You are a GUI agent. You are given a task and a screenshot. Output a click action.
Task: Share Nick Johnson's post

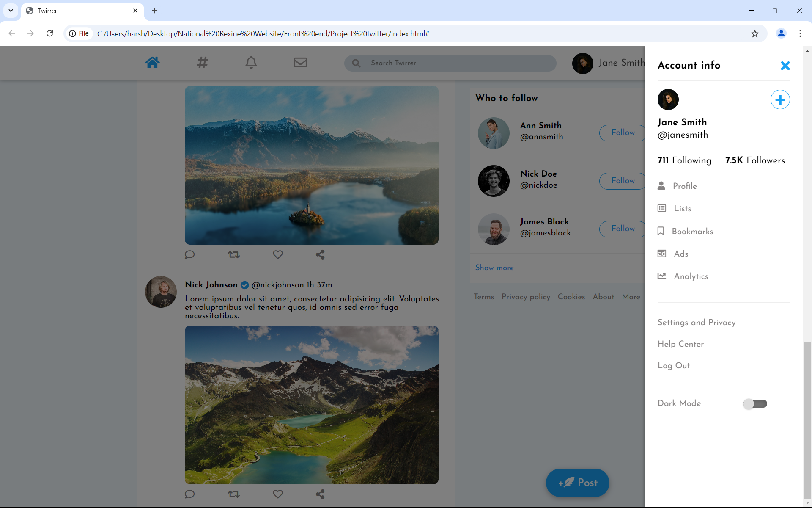pos(320,494)
